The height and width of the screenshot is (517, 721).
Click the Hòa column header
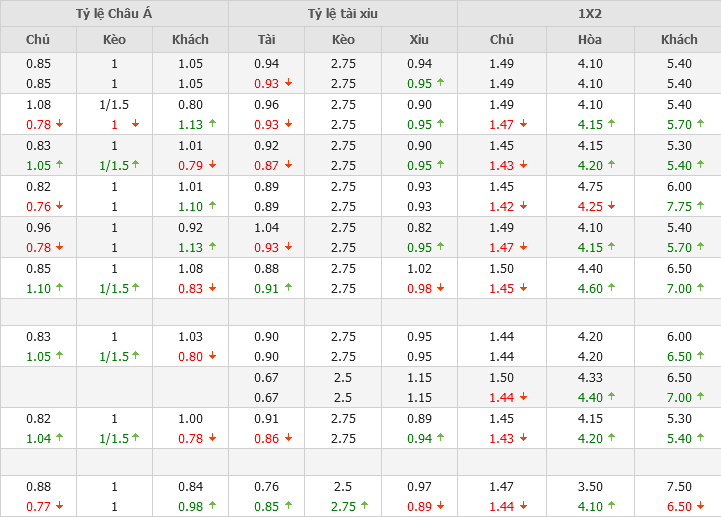click(590, 40)
